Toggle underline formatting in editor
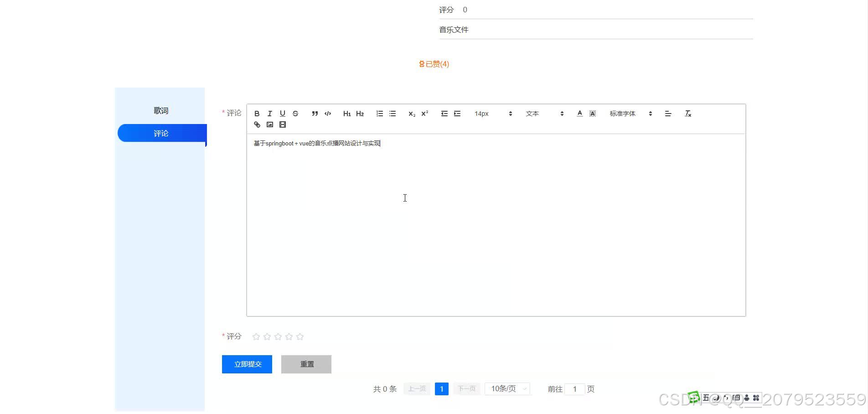This screenshot has width=868, height=414. pyautogui.click(x=282, y=114)
